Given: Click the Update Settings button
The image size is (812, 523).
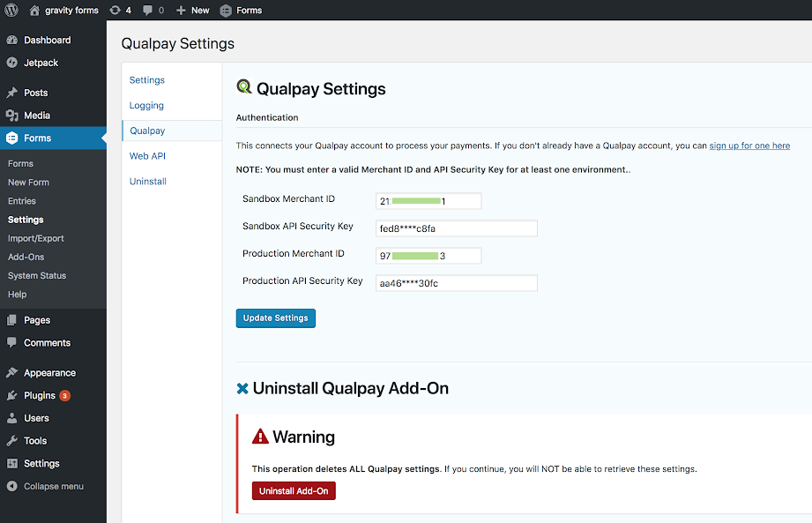Looking at the screenshot, I should [275, 318].
